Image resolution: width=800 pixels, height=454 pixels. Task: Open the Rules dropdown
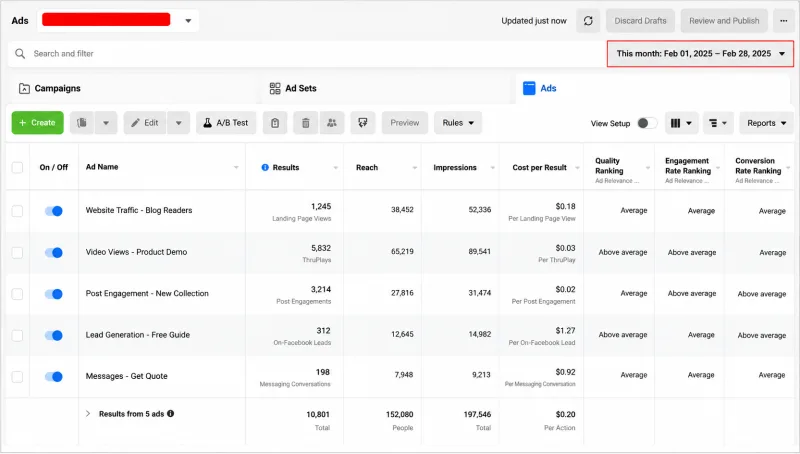click(x=458, y=123)
